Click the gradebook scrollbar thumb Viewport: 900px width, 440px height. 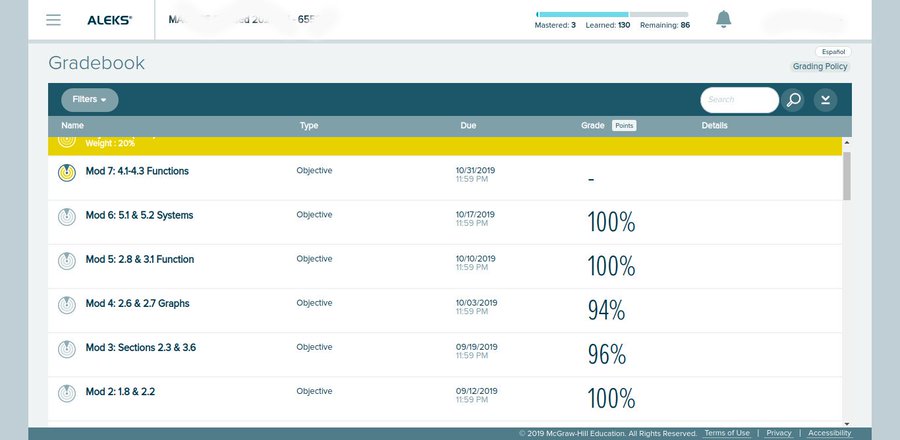[847, 176]
